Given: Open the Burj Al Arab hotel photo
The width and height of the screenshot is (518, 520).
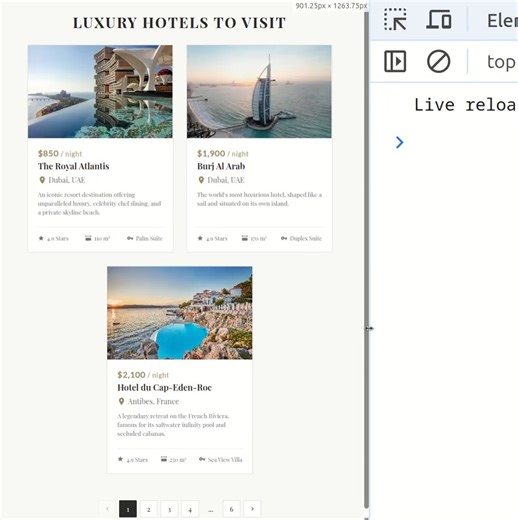Looking at the screenshot, I should pos(259,92).
